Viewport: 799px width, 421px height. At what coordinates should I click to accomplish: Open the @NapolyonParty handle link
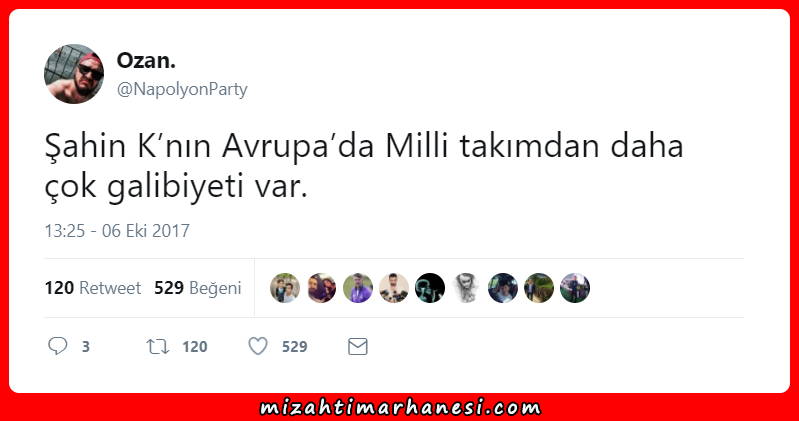coord(182,89)
